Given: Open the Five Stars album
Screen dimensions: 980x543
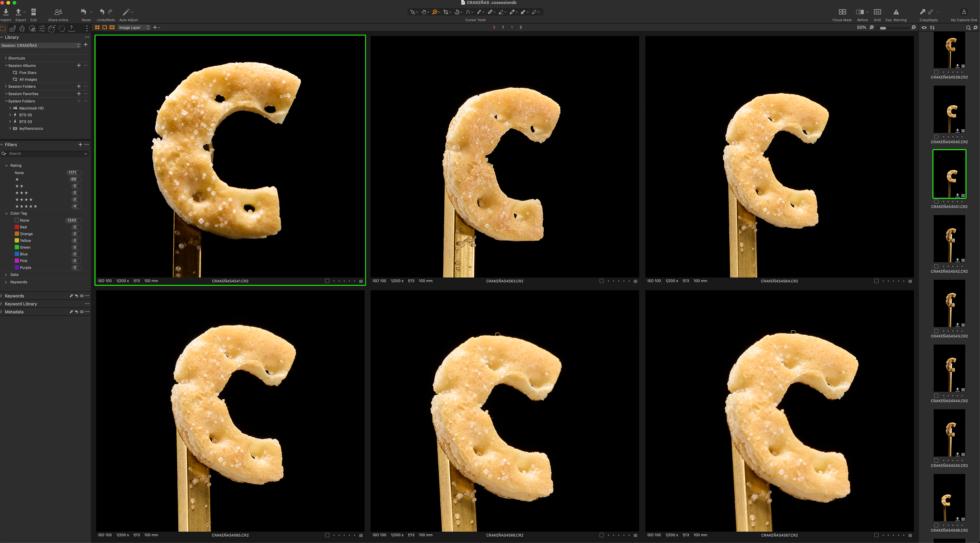Looking at the screenshot, I should [x=28, y=73].
